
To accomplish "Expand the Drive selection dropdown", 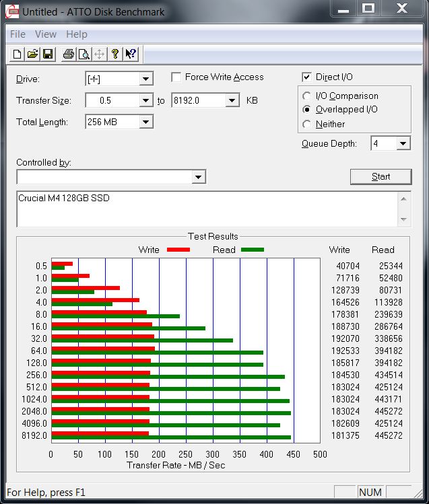I will click(146, 79).
